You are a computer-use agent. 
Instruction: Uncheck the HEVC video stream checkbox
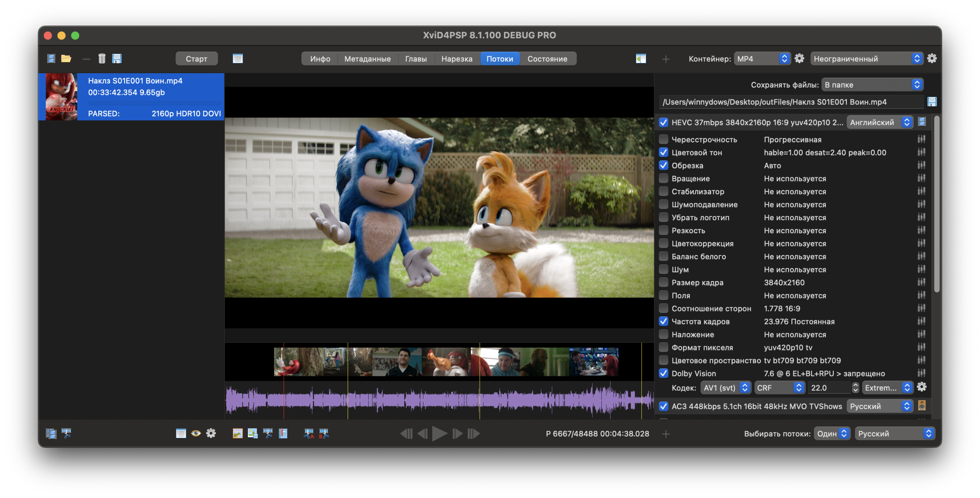[663, 122]
